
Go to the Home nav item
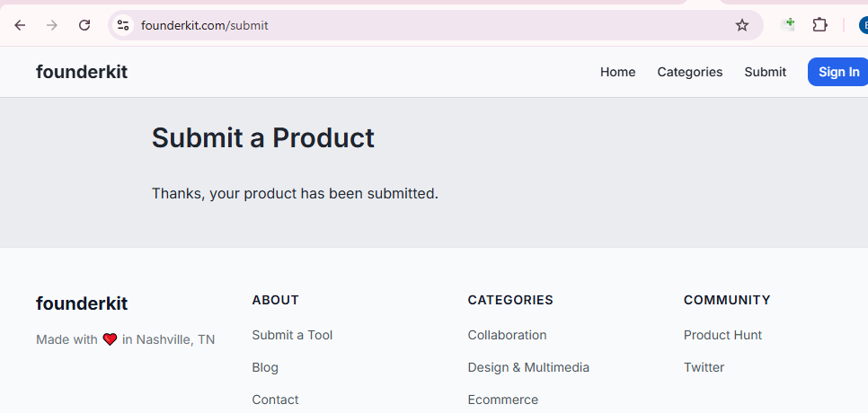[617, 72]
